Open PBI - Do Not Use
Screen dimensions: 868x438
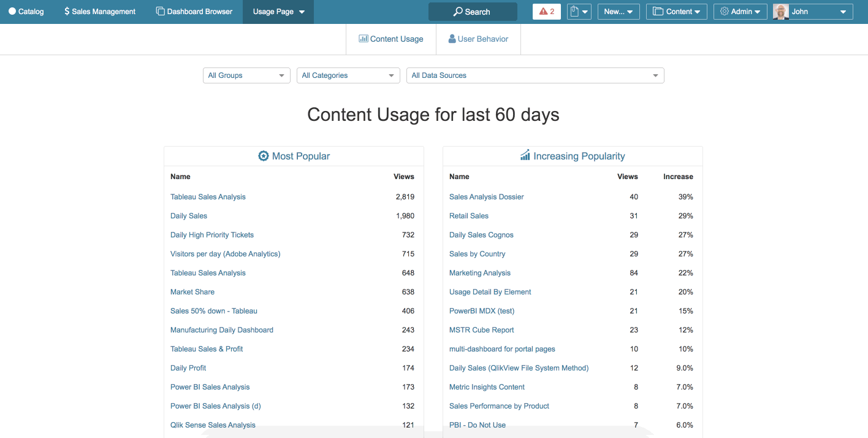pos(478,425)
